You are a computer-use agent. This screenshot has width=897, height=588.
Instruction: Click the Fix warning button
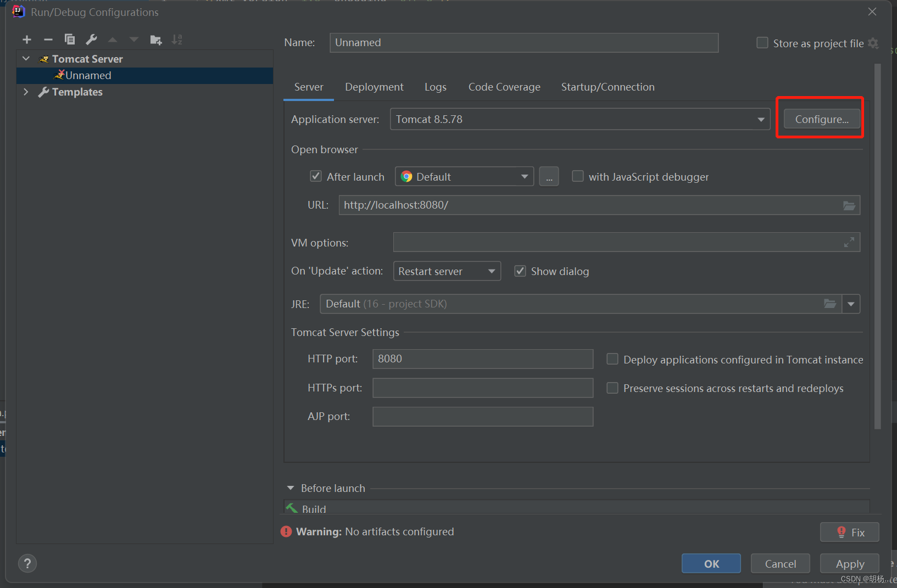(x=850, y=532)
